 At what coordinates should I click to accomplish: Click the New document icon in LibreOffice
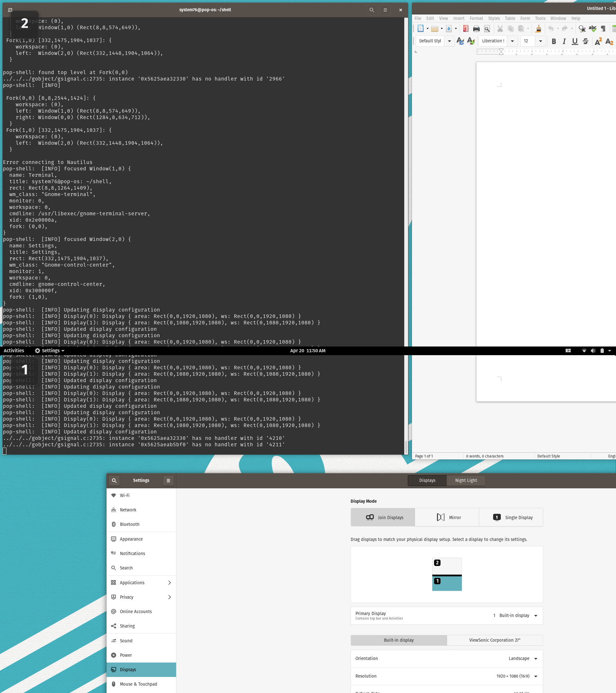(x=420, y=29)
